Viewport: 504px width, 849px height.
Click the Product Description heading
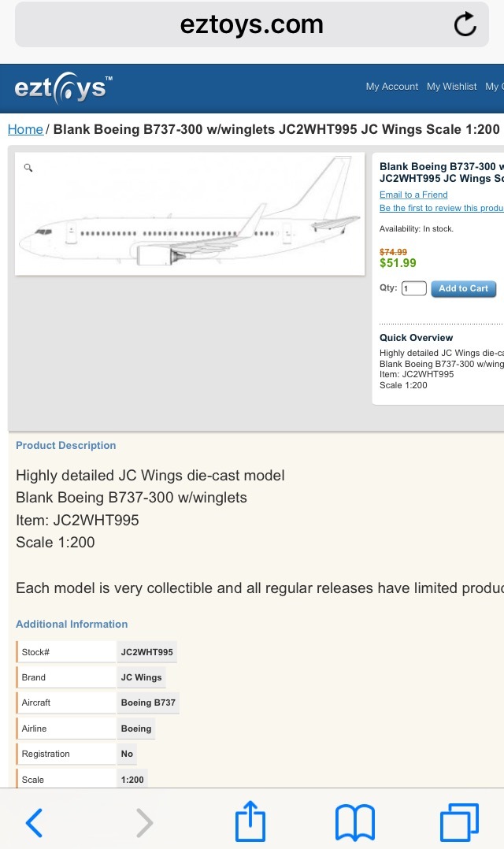coord(66,445)
